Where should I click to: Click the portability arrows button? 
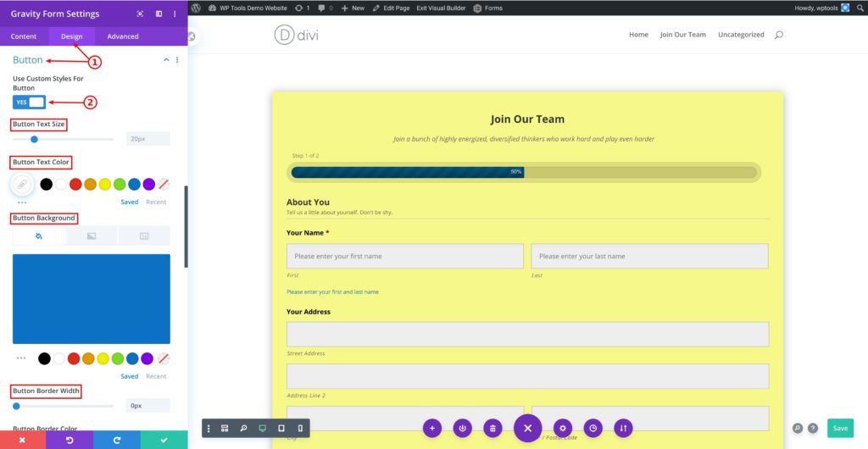pos(623,428)
